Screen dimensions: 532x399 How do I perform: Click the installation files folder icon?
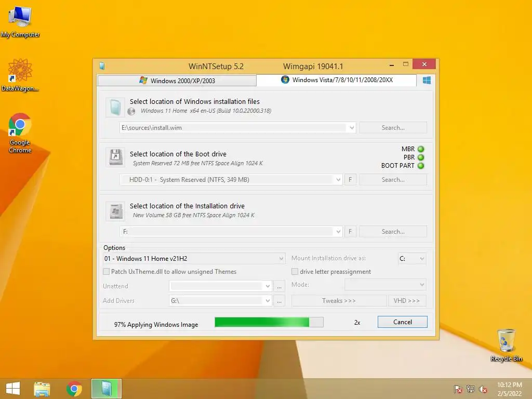[115, 107]
